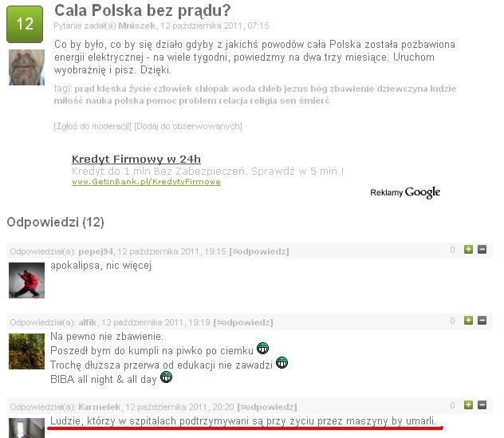
Task: Click Dodaj do obserwowanych link
Action: pyautogui.click(x=188, y=126)
